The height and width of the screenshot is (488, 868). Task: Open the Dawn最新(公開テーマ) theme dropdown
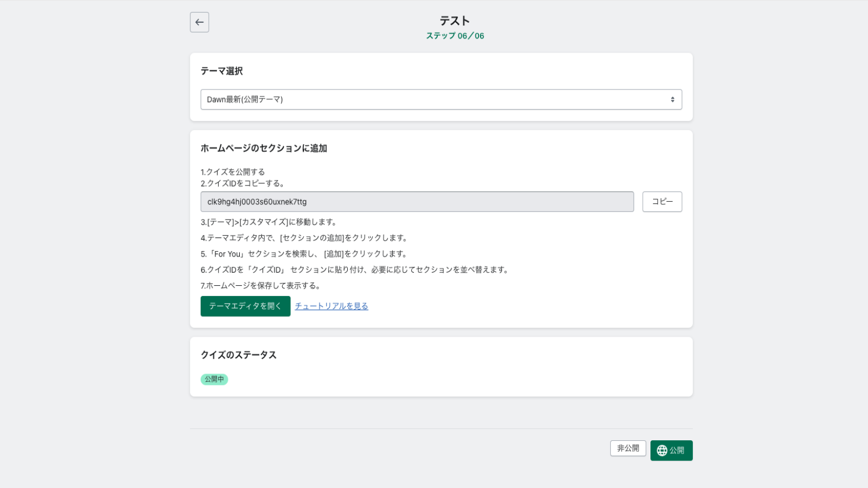441,100
